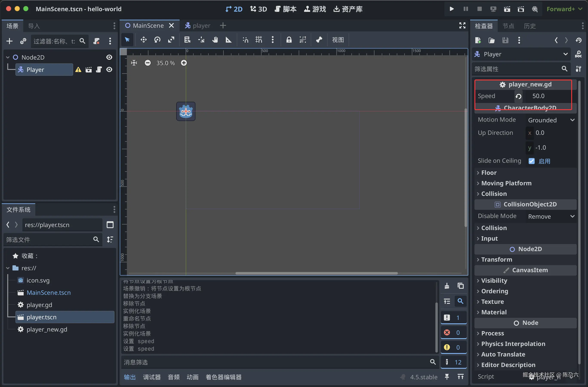The height and width of the screenshot is (387, 588).
Task: Open the 视图 view menu button
Action: click(x=338, y=40)
